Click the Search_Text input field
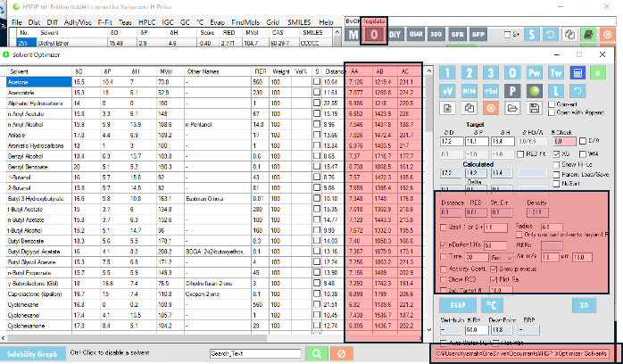623x364 pixels. coord(254,353)
